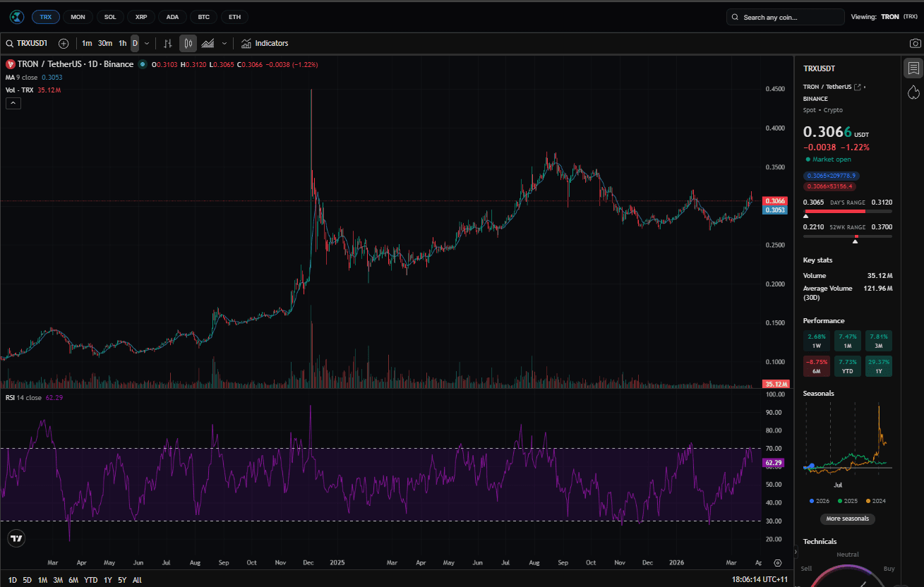Set date range to 1D
The height and width of the screenshot is (587, 924).
[12, 580]
